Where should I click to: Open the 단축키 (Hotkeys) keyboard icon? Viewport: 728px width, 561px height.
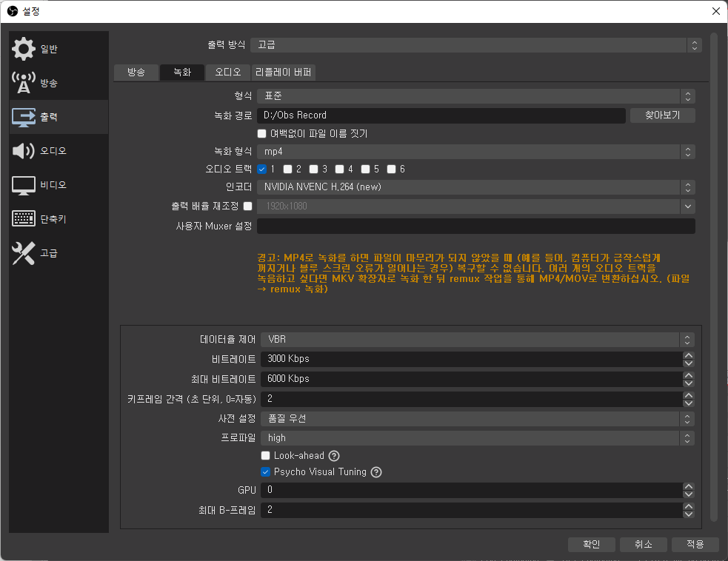coord(23,218)
